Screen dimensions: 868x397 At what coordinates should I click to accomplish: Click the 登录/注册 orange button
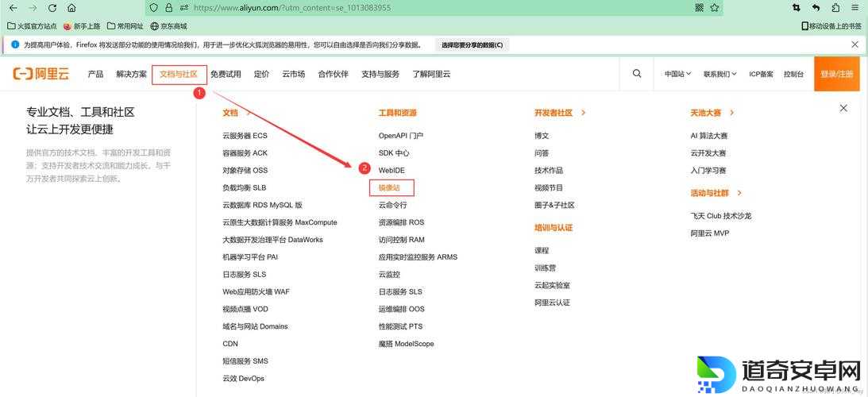click(836, 74)
